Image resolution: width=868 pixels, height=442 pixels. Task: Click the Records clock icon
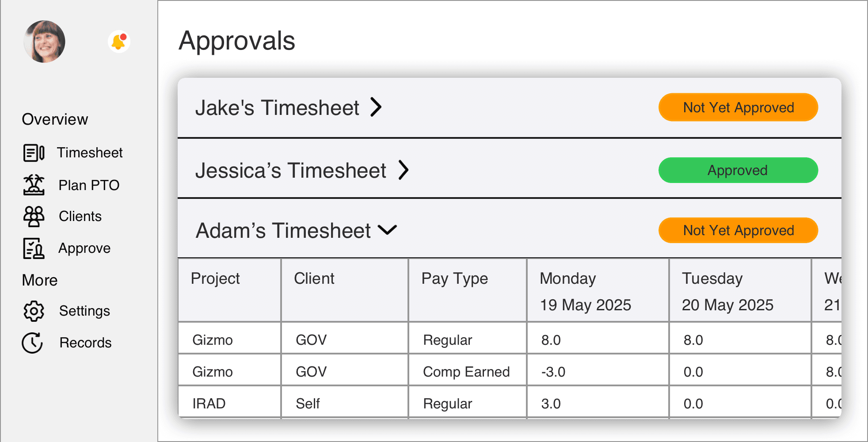[x=33, y=343]
